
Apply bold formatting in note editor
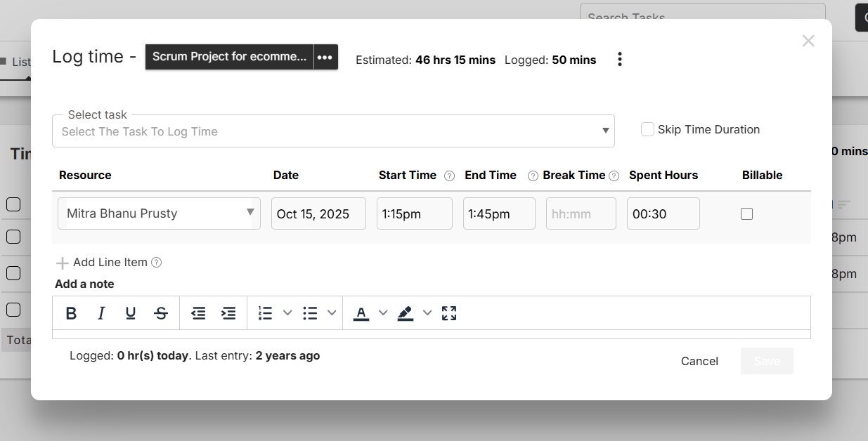coord(71,313)
